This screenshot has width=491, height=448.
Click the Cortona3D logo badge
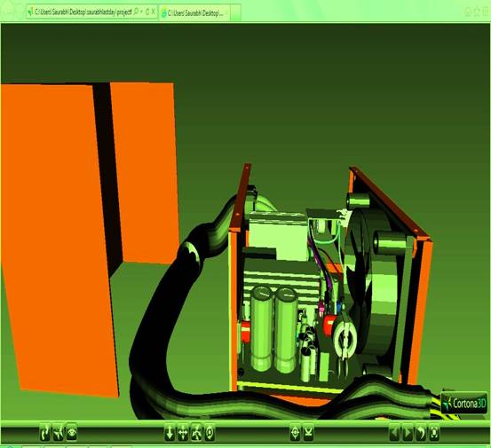point(464,403)
